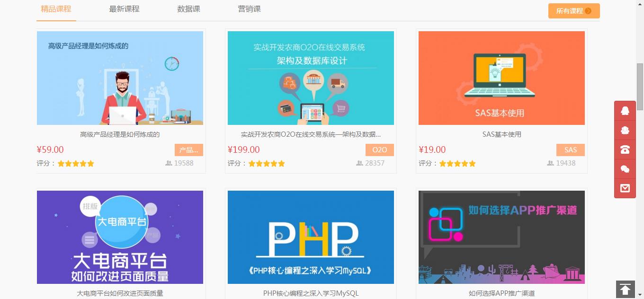Viewport: 644px width, 299px height.
Task: Click the telephone icon in sidebar
Action: 625,150
